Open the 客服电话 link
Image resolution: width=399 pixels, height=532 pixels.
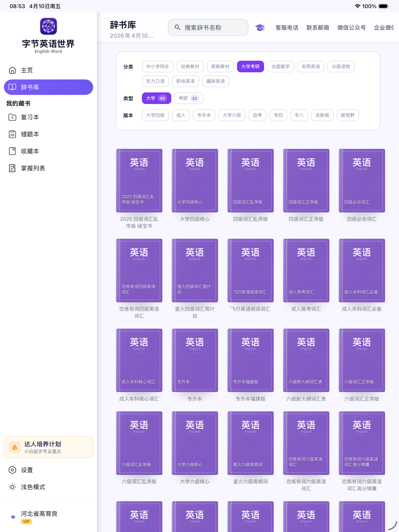click(x=287, y=28)
